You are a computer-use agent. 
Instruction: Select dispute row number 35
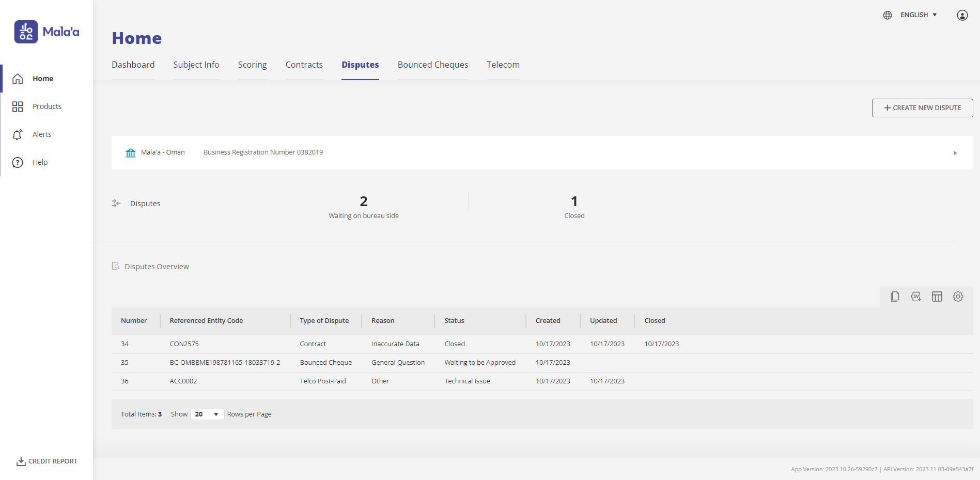click(x=542, y=363)
